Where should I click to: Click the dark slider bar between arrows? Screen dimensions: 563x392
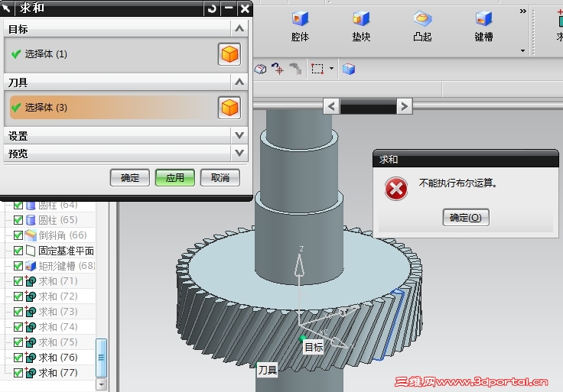368,106
